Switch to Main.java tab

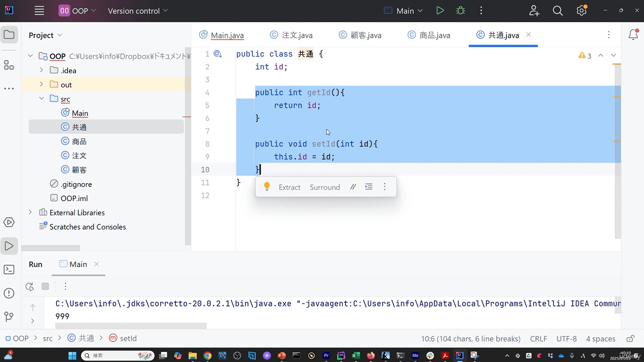(x=222, y=36)
